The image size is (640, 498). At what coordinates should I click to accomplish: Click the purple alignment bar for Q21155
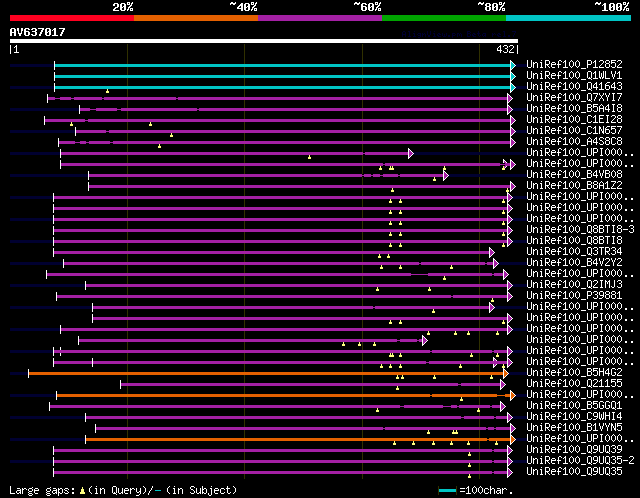(x=310, y=385)
